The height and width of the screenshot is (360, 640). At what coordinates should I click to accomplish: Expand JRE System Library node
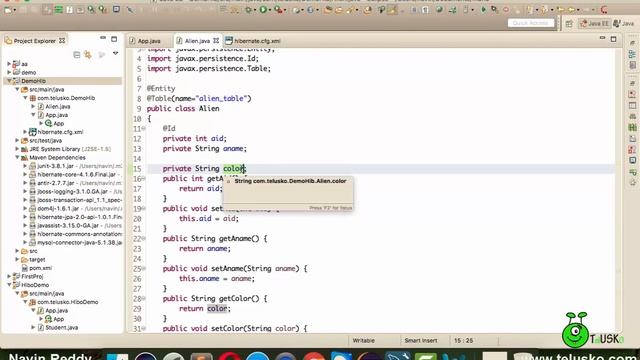coord(17,149)
